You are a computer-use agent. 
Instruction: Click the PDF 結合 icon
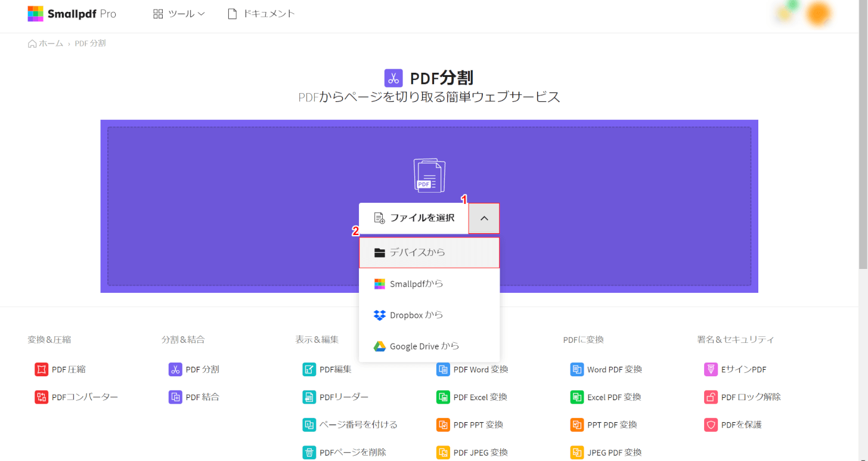pos(175,397)
